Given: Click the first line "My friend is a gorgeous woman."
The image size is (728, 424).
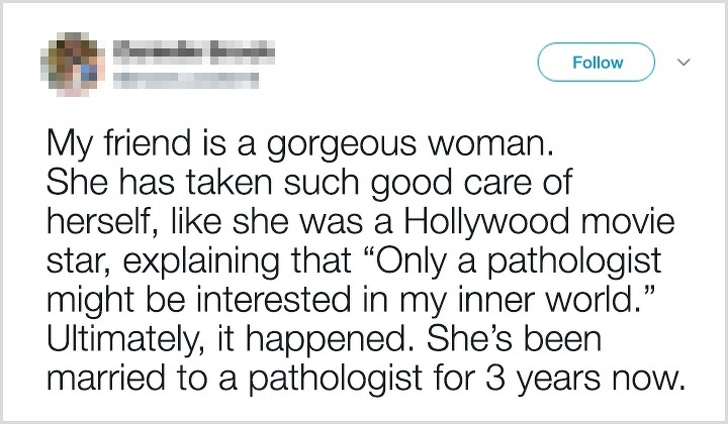Looking at the screenshot, I should tap(300, 143).
